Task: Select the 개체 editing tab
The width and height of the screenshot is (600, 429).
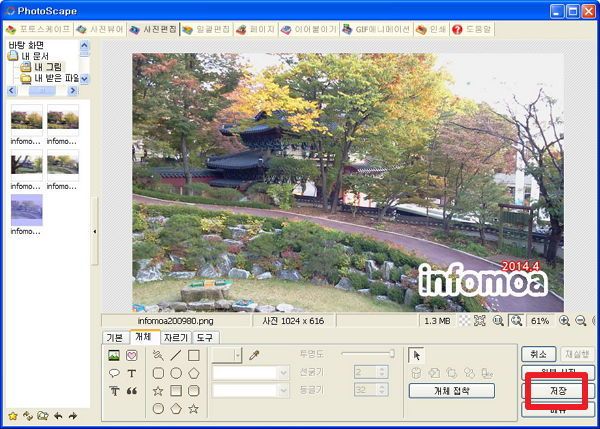Action: (x=144, y=337)
